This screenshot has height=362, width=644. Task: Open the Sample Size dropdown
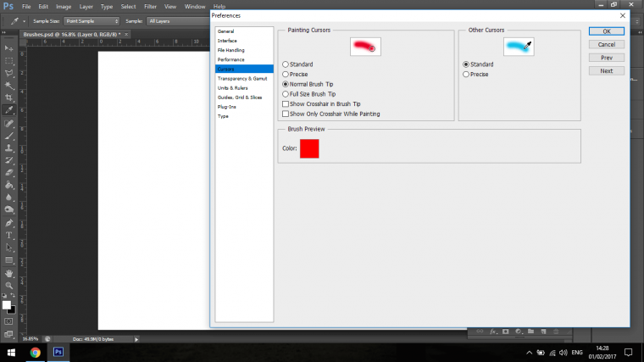(92, 21)
